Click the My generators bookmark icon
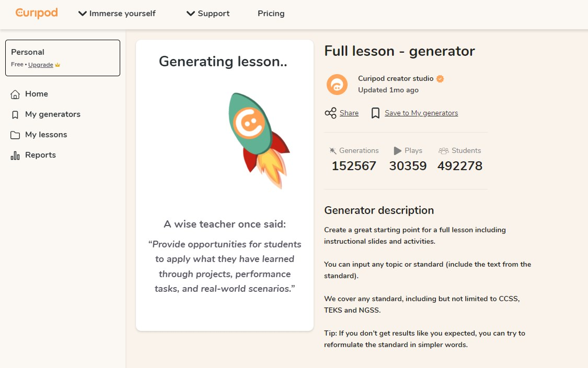The width and height of the screenshot is (588, 368). click(15, 114)
